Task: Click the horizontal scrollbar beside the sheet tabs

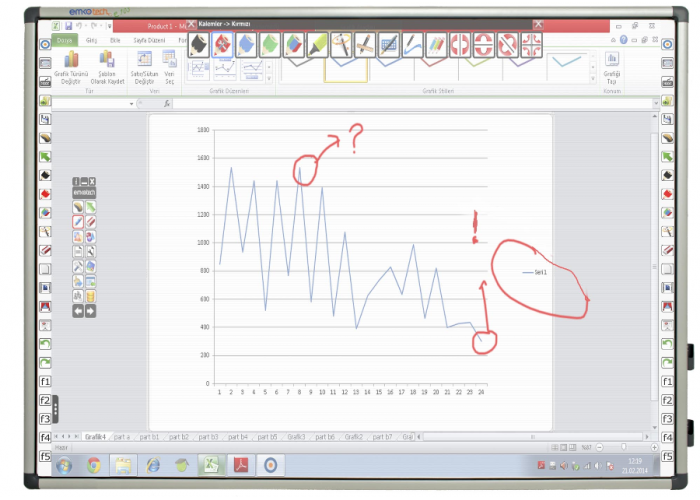Action: coord(530,437)
